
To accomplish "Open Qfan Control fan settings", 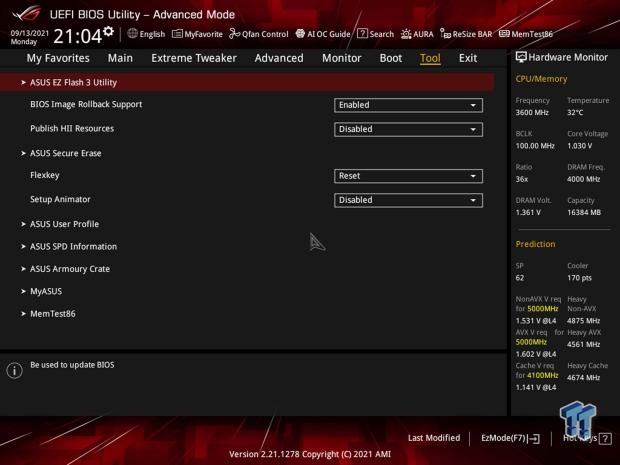I will pyautogui.click(x=259, y=34).
